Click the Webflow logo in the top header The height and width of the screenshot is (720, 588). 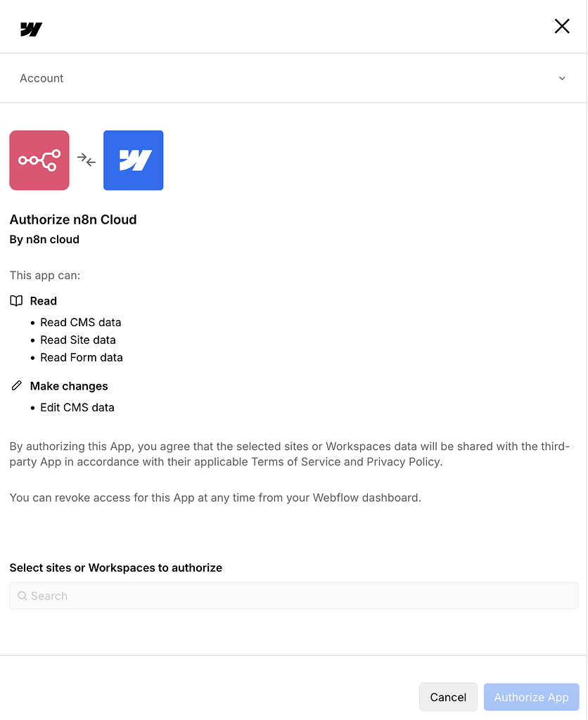[30, 29]
